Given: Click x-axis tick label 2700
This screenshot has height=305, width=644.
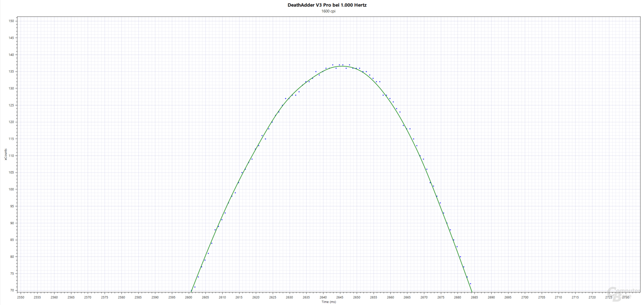Looking at the screenshot, I should point(525,297).
